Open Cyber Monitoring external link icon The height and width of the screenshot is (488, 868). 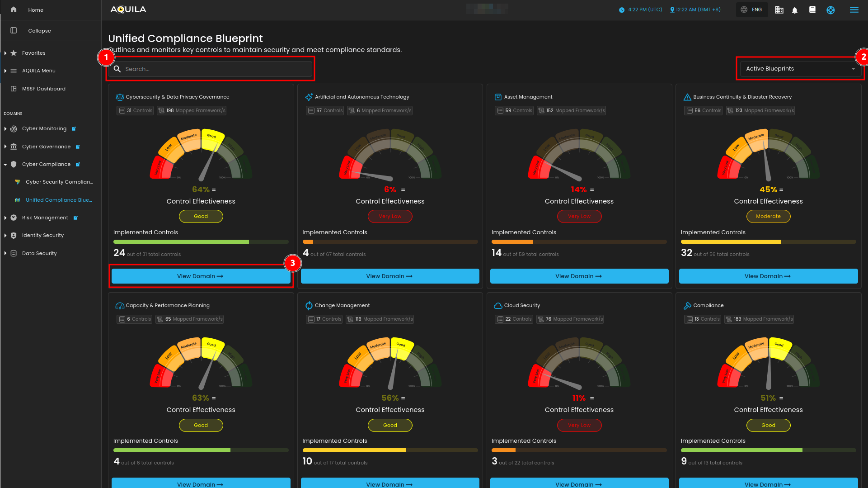[74, 129]
